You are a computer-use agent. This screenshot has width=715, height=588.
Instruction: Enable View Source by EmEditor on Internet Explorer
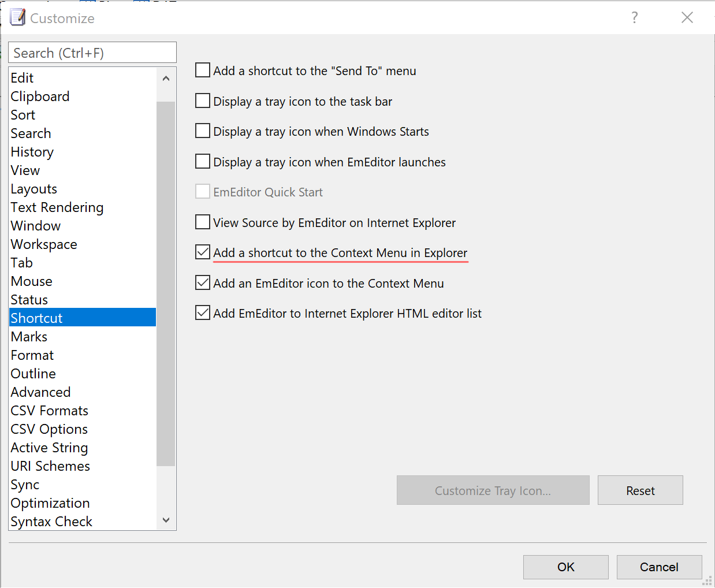(x=203, y=222)
